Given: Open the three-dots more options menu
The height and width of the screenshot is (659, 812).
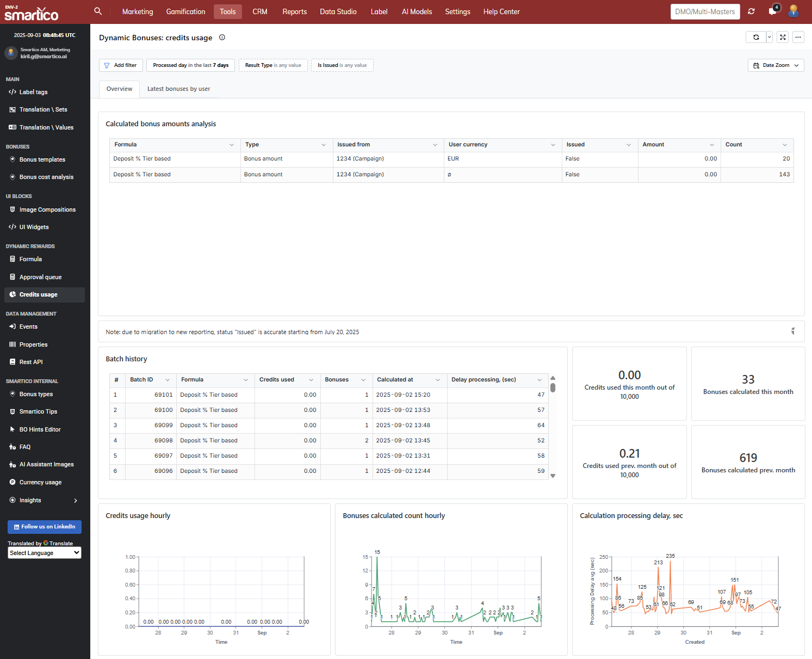Looking at the screenshot, I should 798,37.
